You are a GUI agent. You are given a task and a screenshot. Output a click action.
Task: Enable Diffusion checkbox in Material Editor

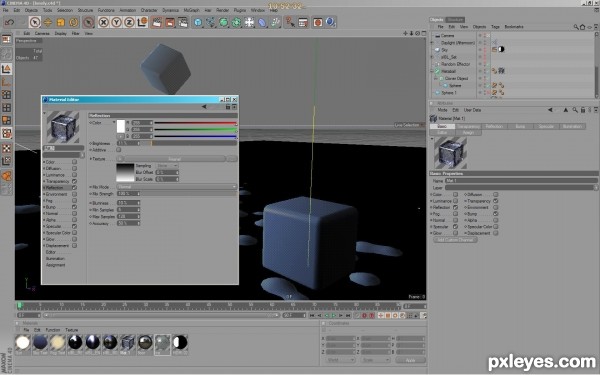click(74, 168)
